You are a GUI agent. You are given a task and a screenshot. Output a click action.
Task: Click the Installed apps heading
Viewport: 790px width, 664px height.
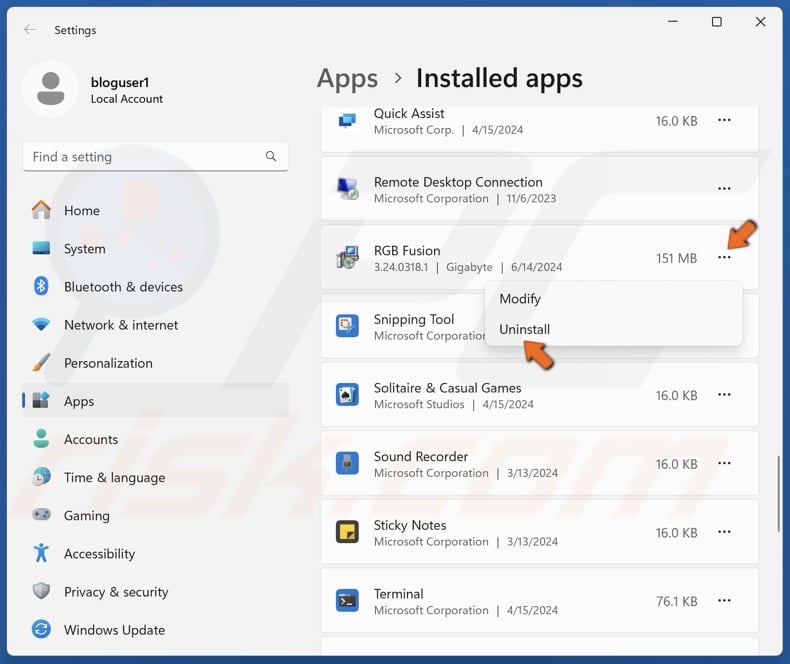(499, 79)
